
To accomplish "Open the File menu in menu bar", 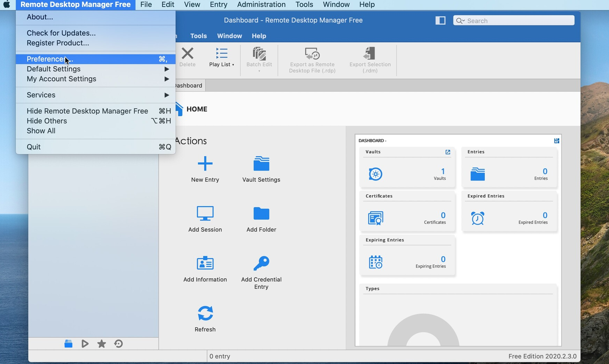I will tap(146, 5).
